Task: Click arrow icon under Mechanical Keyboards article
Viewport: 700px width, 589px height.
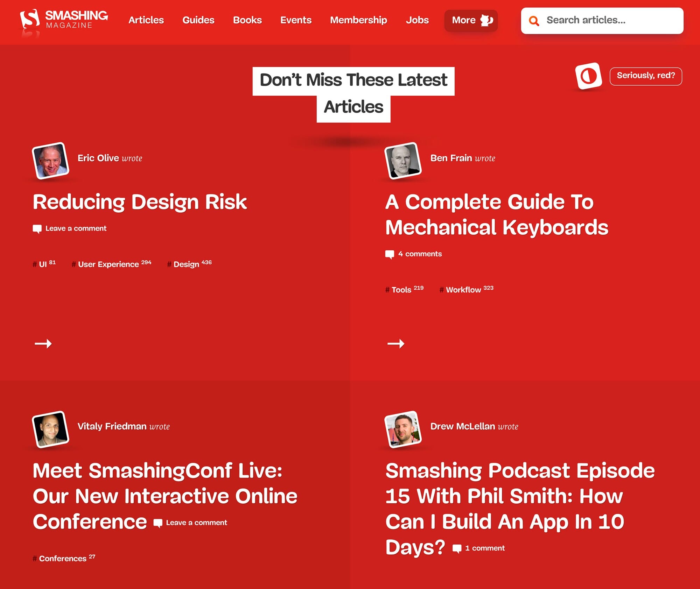Action: pyautogui.click(x=396, y=344)
